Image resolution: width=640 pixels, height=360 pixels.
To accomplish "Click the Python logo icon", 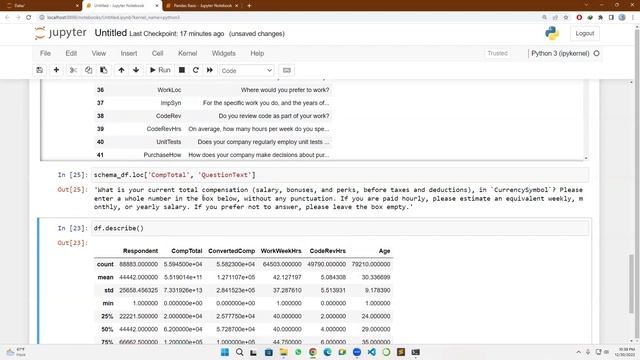I will pos(552,33).
